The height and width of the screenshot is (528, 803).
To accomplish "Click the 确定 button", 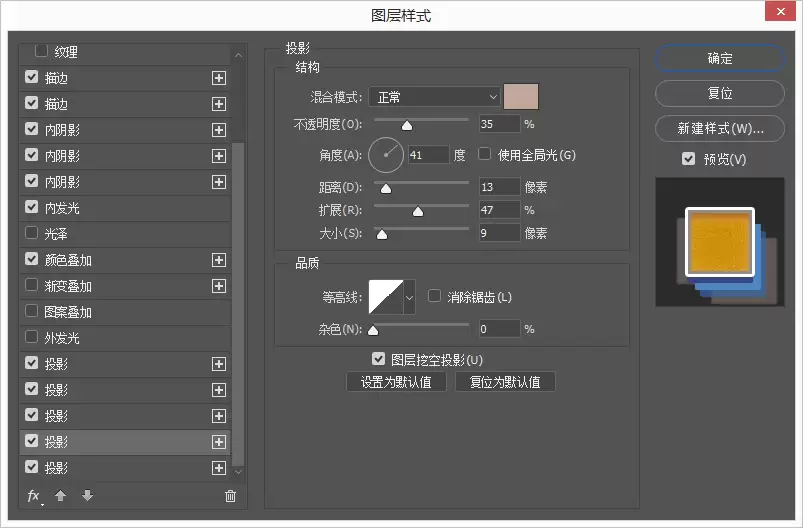I will pos(720,58).
